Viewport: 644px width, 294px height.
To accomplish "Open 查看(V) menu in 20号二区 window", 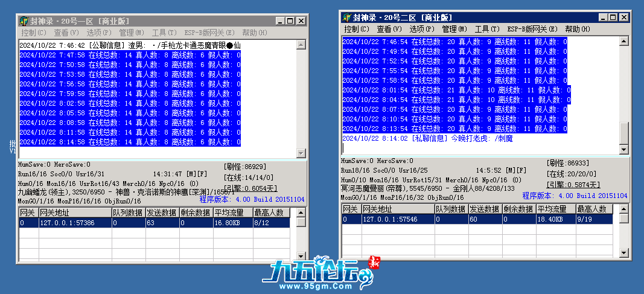I will coord(389,29).
